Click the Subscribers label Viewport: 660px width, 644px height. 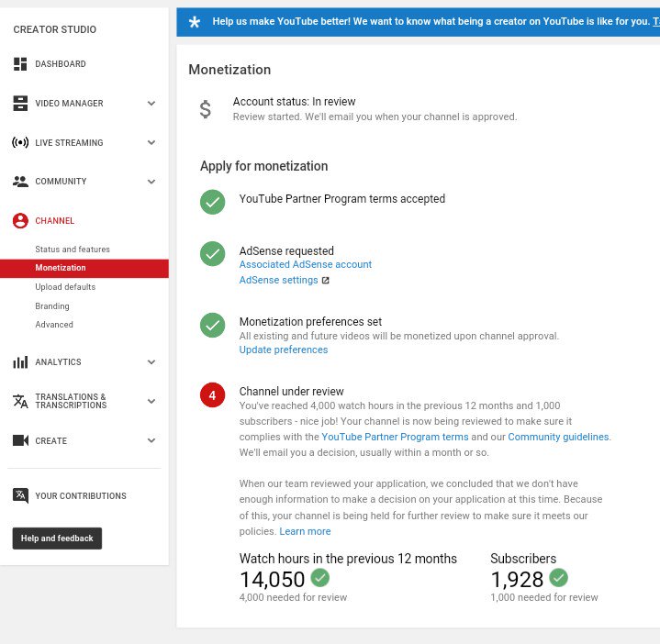(x=523, y=559)
